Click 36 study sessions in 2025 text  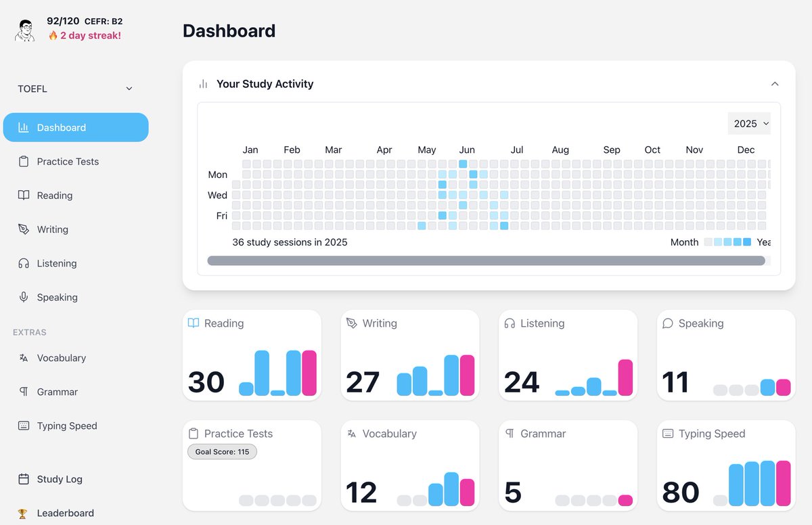tap(290, 242)
